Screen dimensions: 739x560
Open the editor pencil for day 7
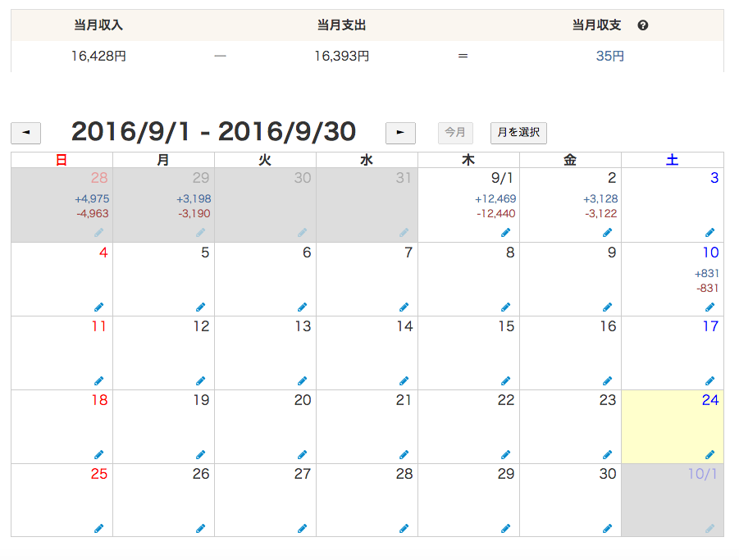(404, 307)
